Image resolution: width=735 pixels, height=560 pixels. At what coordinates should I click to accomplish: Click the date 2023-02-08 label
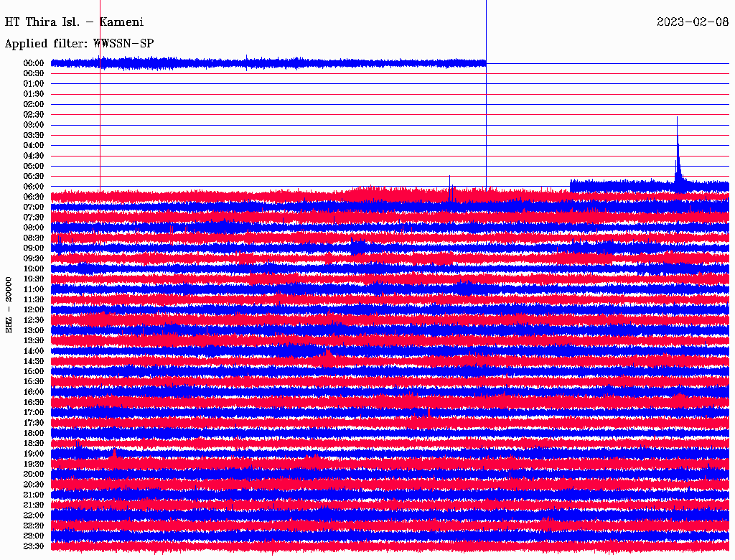pos(693,22)
